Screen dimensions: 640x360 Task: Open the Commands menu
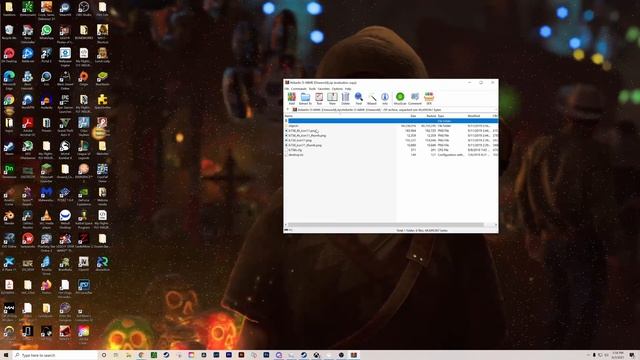click(x=298, y=89)
